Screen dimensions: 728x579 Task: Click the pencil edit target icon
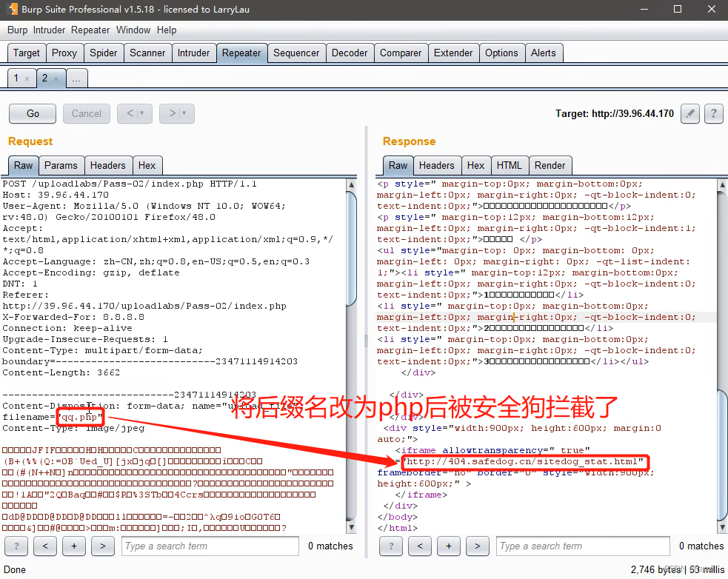coord(690,113)
